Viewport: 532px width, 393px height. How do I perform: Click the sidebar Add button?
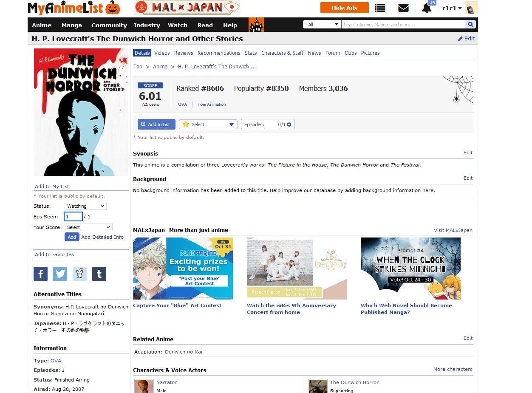pos(72,237)
